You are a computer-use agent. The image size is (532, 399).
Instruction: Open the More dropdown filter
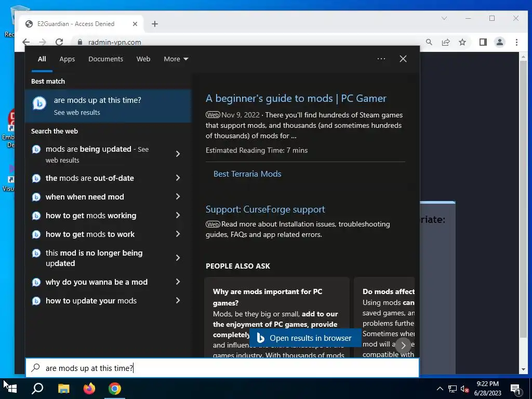tap(176, 59)
